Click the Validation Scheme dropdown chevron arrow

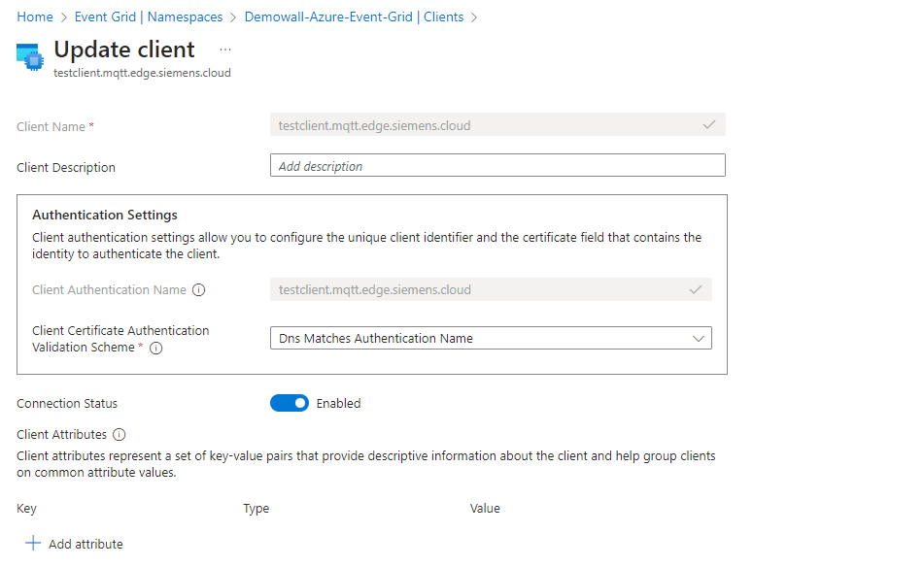point(699,339)
